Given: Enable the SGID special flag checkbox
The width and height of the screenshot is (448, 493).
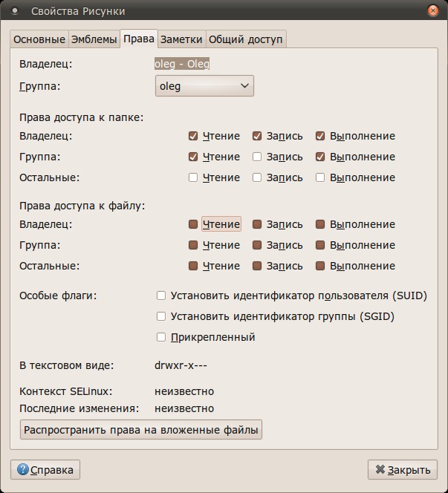Looking at the screenshot, I should point(161,316).
